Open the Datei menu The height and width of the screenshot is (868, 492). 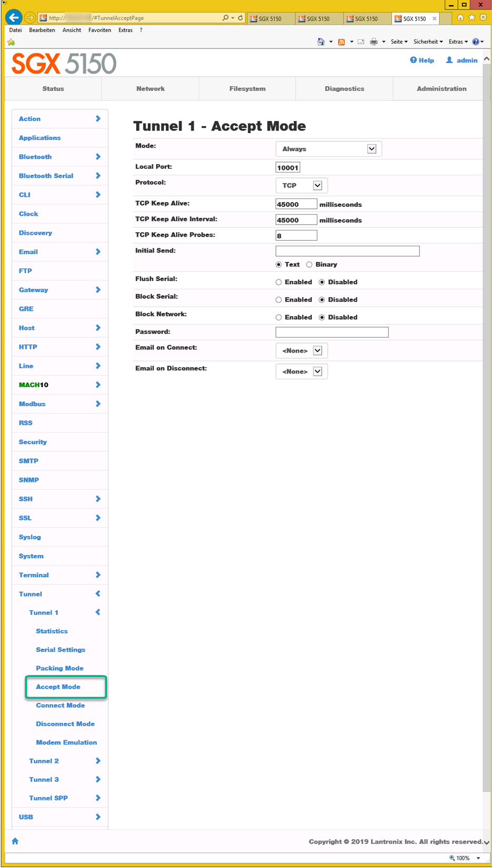15,30
